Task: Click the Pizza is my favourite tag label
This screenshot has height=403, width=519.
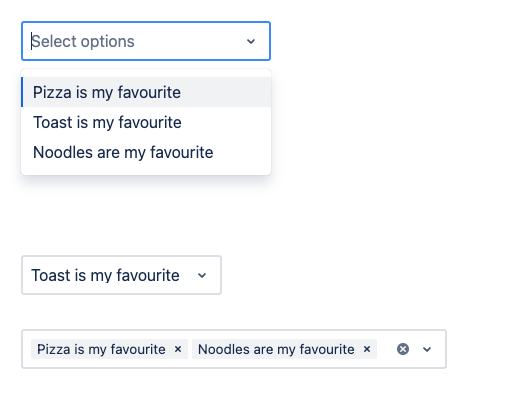Action: pos(101,349)
